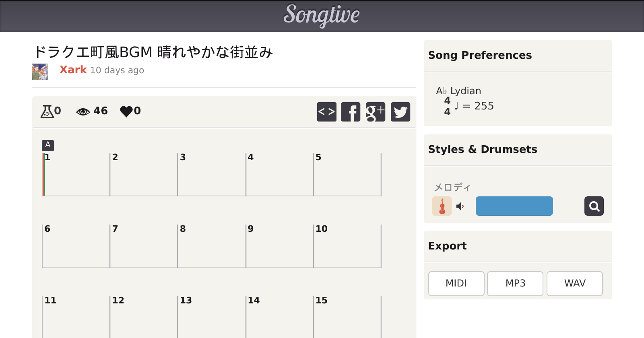Share song on Facebook
Screen dimensions: 644x338
[x=351, y=112]
